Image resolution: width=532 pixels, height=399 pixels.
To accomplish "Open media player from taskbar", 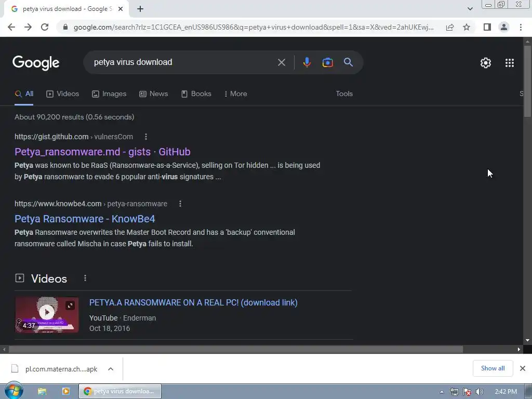I will point(66,391).
